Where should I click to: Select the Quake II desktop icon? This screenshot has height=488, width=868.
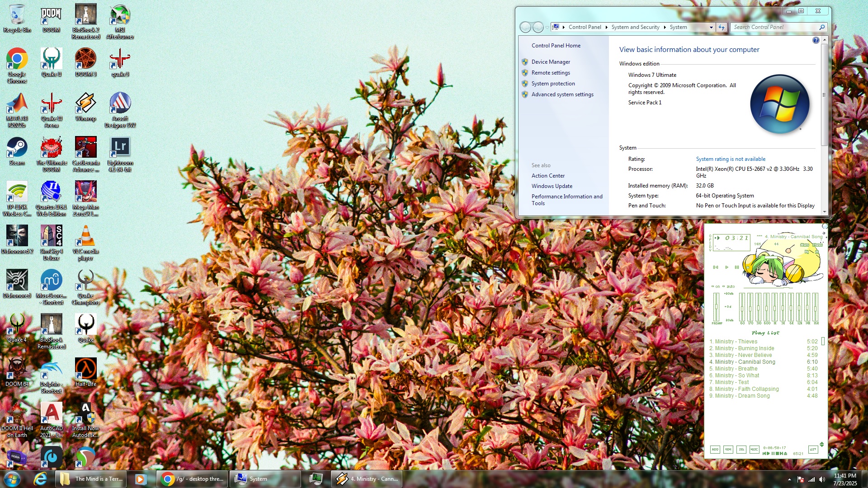[x=51, y=62]
